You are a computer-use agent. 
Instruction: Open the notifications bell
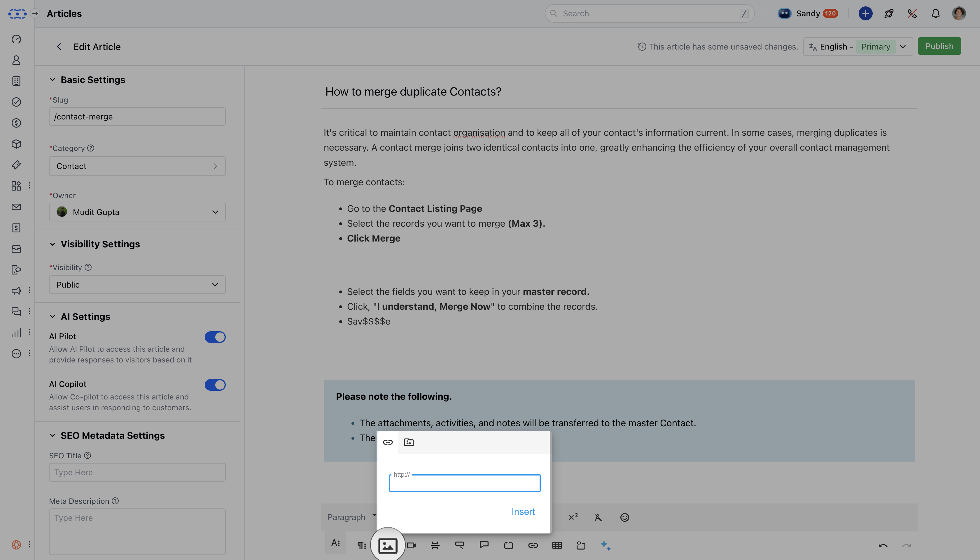point(935,13)
